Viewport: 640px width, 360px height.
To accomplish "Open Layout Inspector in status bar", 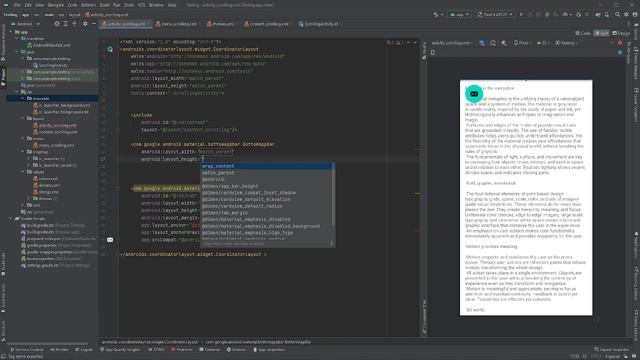I will (612, 350).
